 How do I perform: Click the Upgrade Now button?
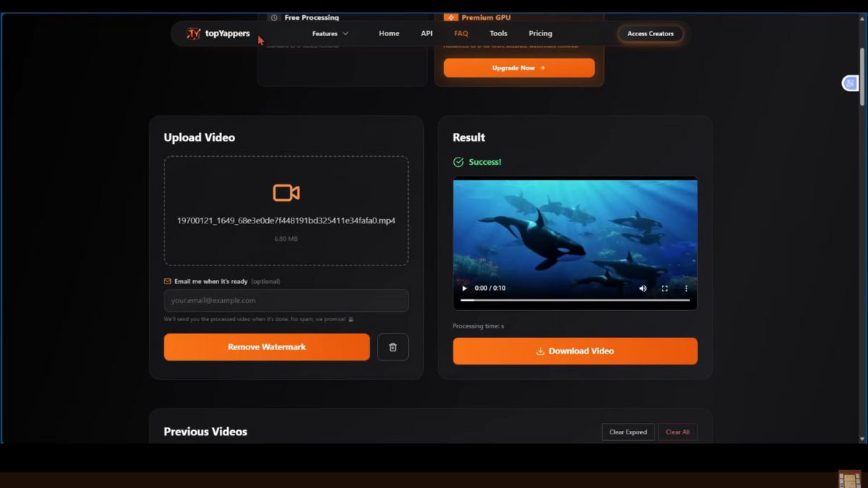click(519, 68)
